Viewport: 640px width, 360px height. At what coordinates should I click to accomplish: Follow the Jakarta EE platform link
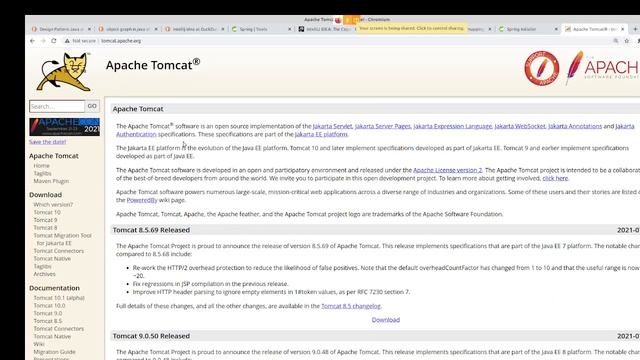pos(321,134)
